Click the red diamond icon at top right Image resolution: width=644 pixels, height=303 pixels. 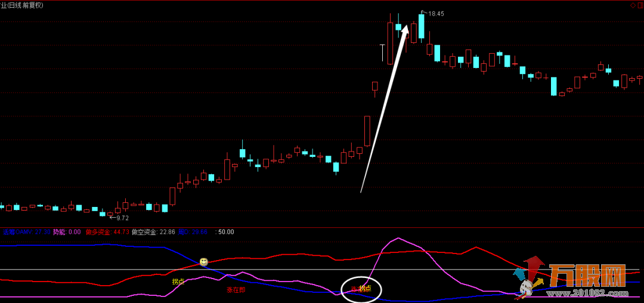[633, 5]
